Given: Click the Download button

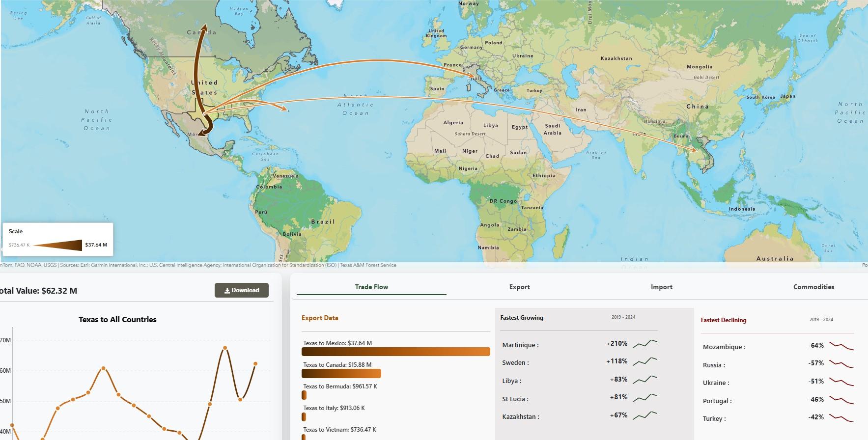Looking at the screenshot, I should 242,290.
